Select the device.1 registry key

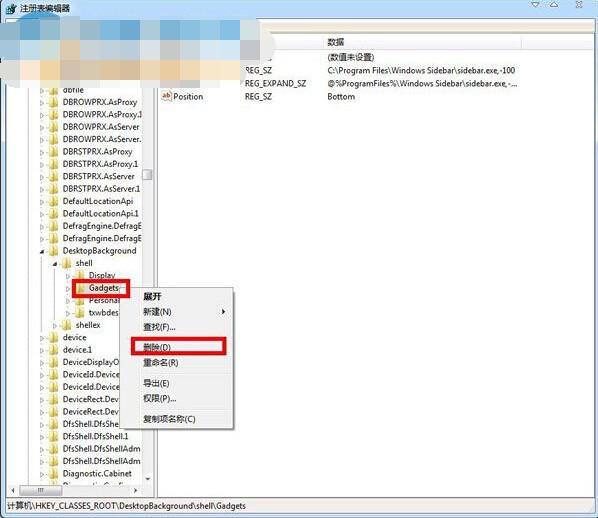77,350
